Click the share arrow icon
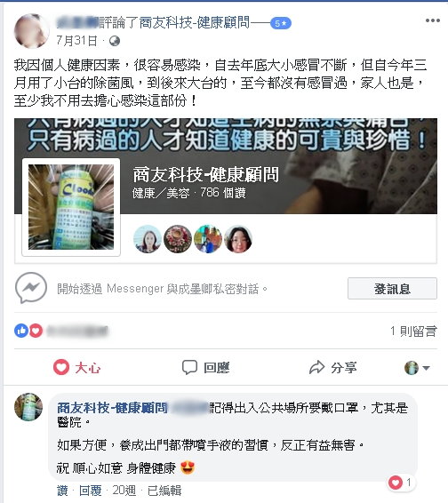Viewport: 448px width, 503px height. point(317,367)
